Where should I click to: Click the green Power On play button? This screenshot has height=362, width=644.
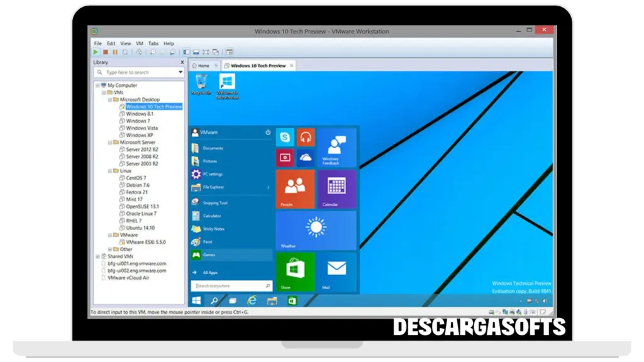[96, 52]
